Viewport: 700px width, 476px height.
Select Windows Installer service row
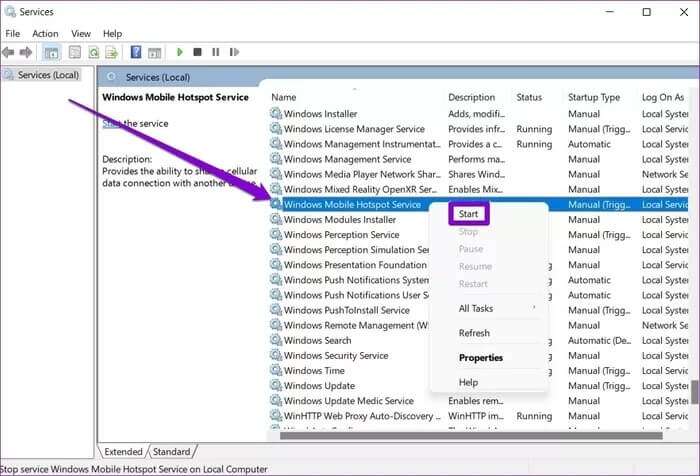coord(479,114)
